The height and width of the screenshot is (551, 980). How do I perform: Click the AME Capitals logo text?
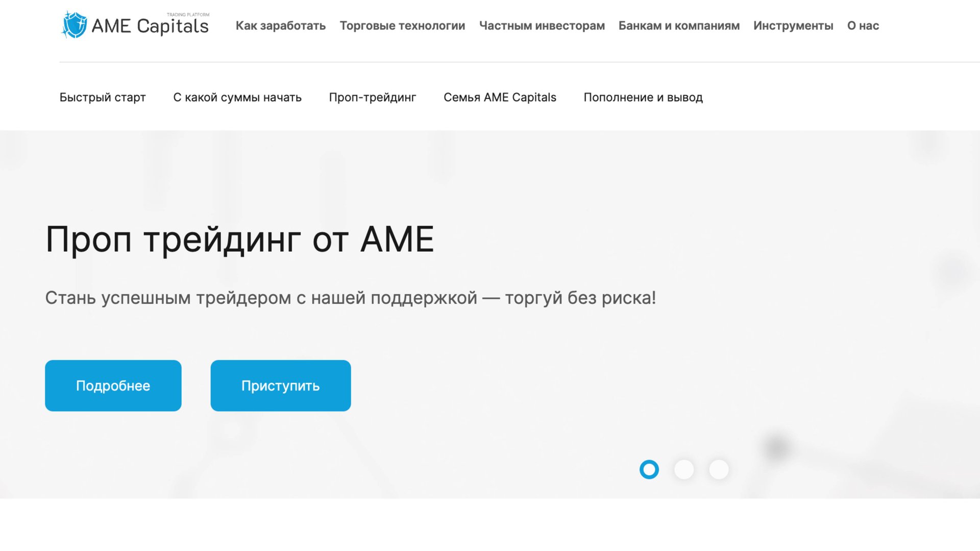coord(150,26)
